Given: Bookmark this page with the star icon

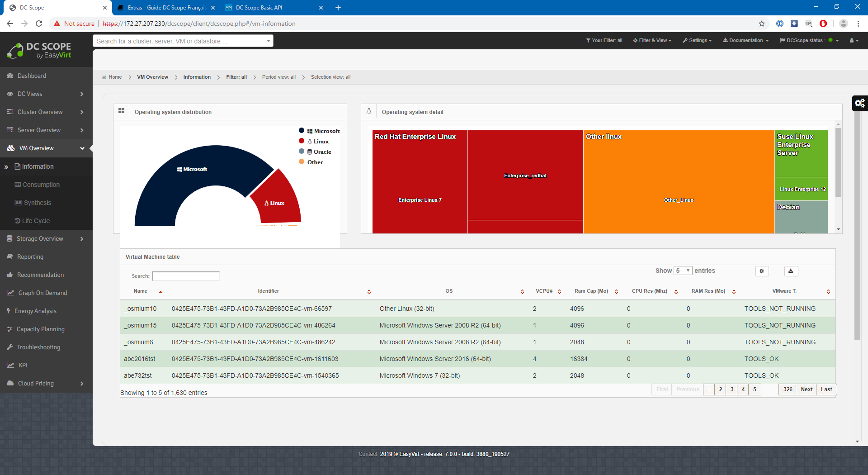Looking at the screenshot, I should point(762,24).
